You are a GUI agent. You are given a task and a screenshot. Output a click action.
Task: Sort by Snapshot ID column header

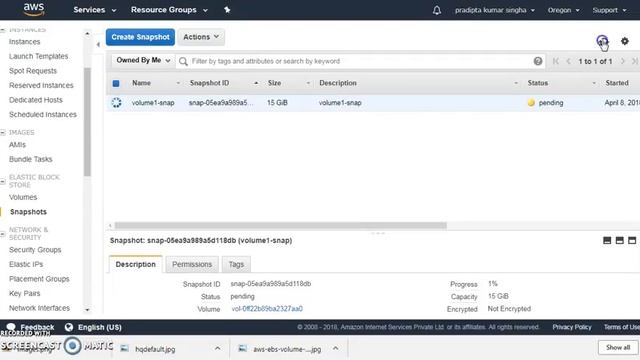pos(209,83)
